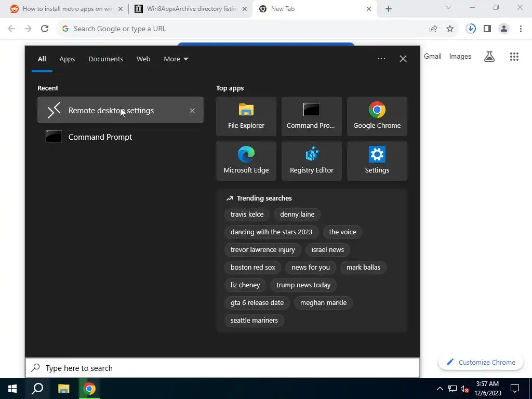Click Chrome icon in taskbar
The image size is (532, 399).
coord(89,389)
